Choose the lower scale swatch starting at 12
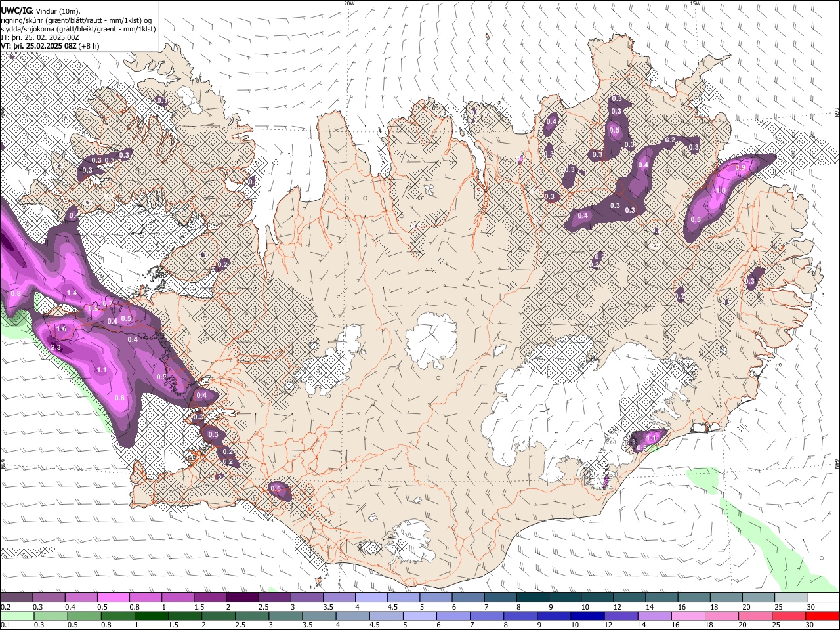 point(621,616)
